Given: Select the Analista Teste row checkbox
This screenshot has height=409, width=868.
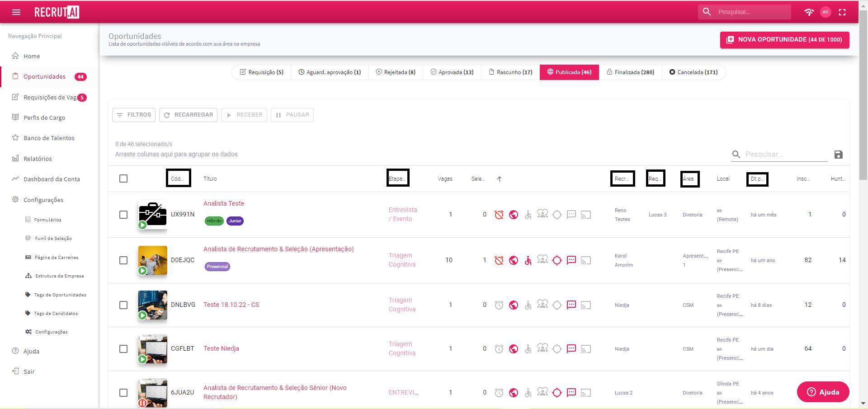Looking at the screenshot, I should coord(123,215).
